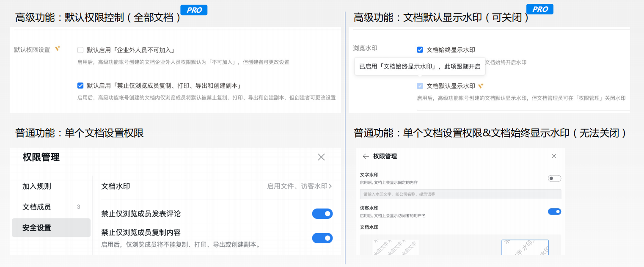The width and height of the screenshot is (644, 267).
Task: Click description 启用后，文档上会显示固定的内容
Action: click(x=388, y=182)
